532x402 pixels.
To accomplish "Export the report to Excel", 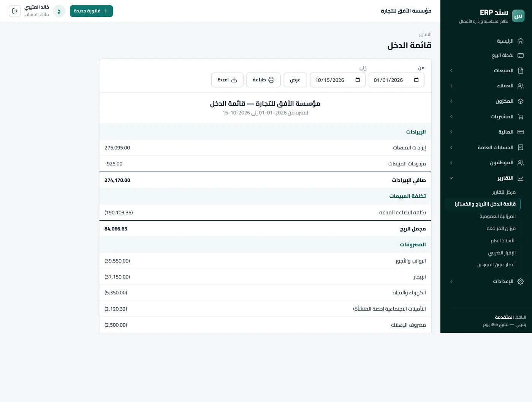I will click(x=227, y=80).
